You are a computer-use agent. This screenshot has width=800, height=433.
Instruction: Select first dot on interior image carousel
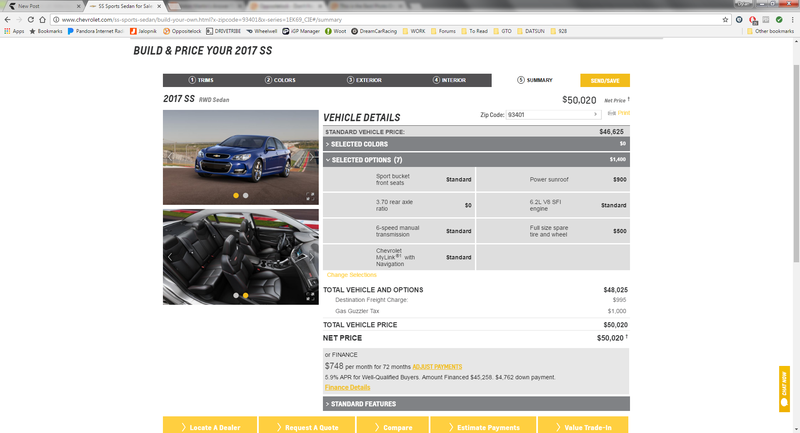tap(236, 295)
